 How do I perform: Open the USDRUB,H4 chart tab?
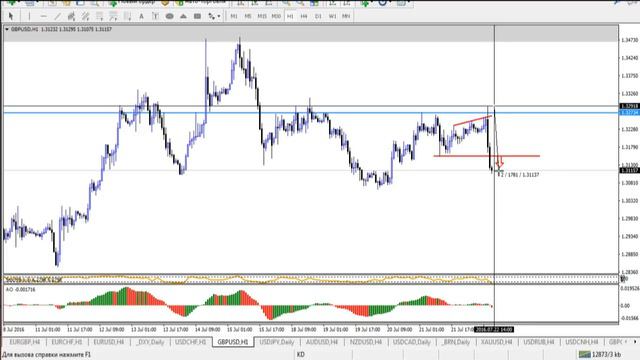(x=539, y=342)
